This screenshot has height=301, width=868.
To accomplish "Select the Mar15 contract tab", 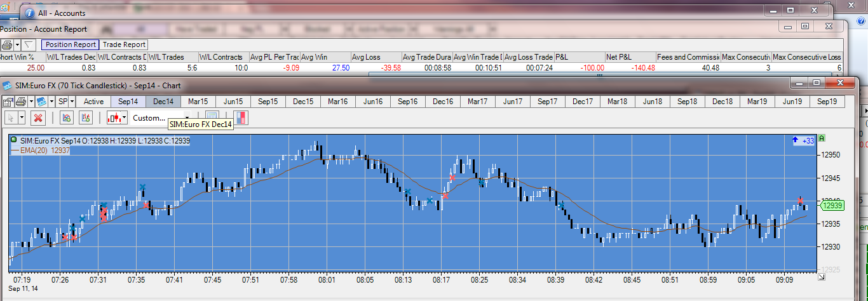I will [x=198, y=102].
